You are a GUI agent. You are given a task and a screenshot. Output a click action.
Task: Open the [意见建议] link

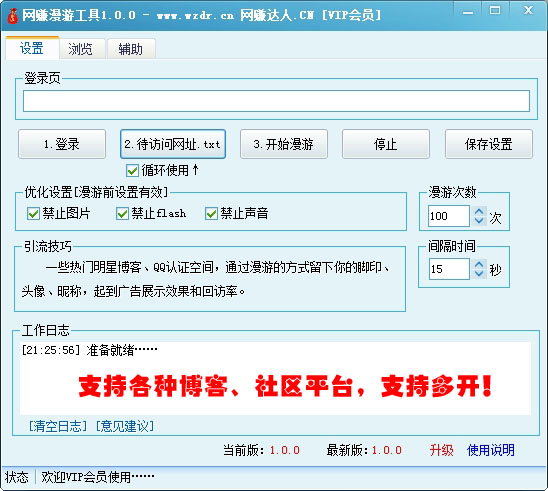coord(125,426)
